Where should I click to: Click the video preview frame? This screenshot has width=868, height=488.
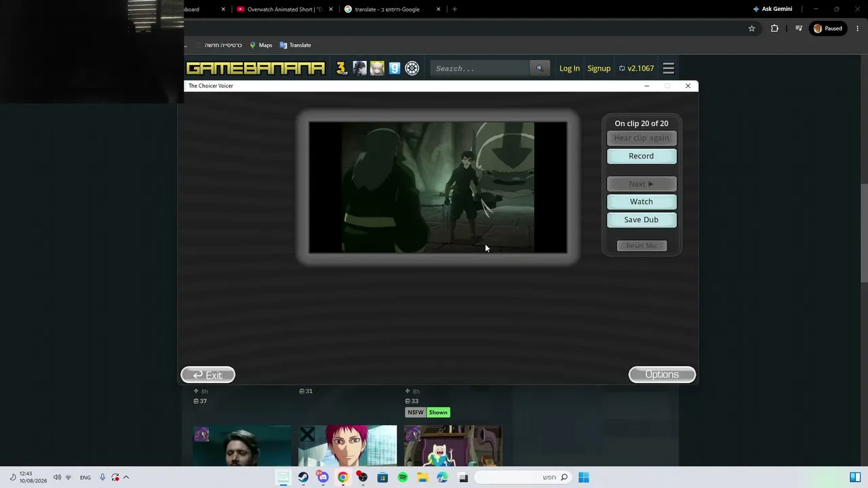click(x=438, y=188)
